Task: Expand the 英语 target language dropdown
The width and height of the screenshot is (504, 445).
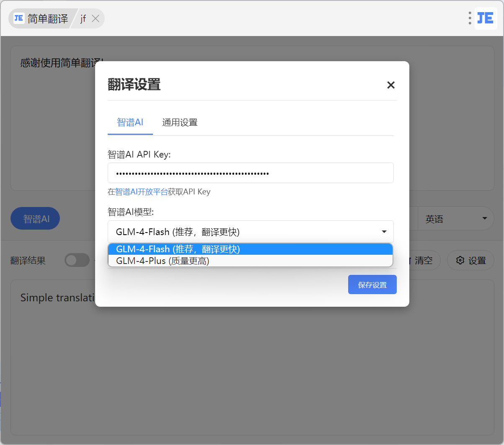Action: pyautogui.click(x=456, y=219)
